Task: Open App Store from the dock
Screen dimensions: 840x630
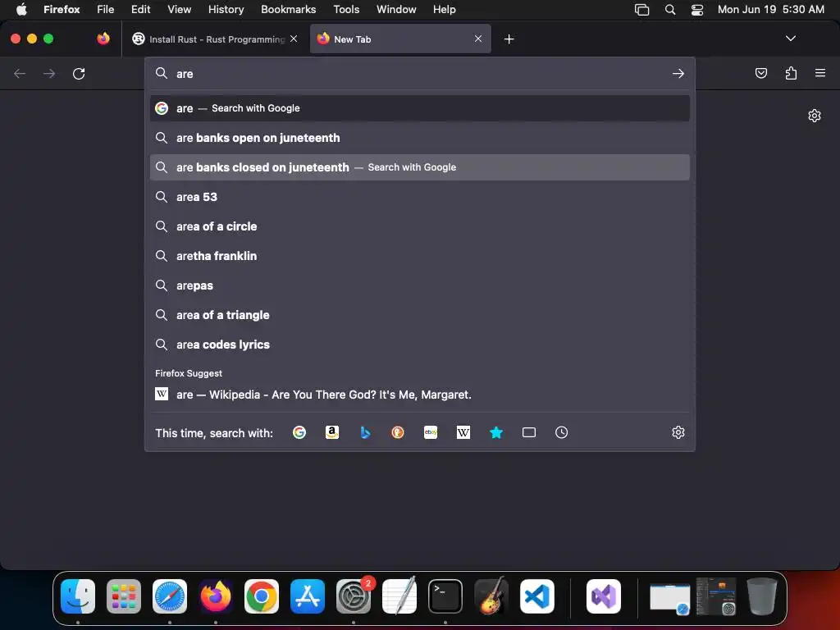Action: (308, 596)
